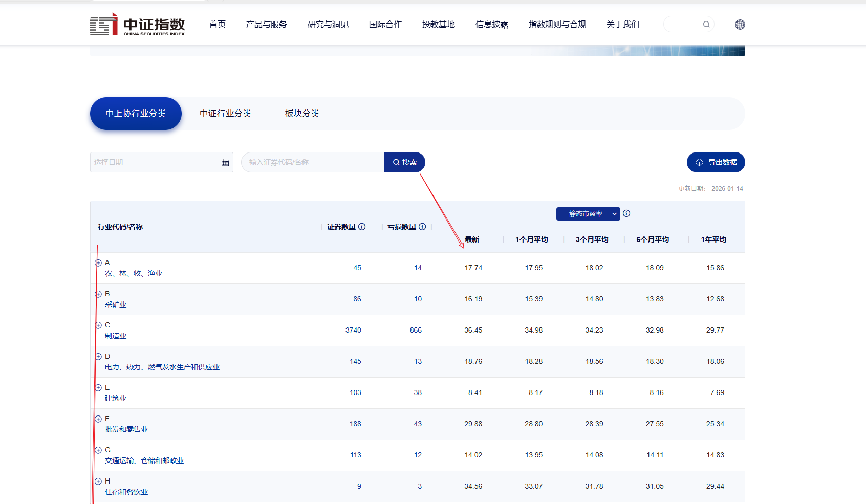Open the 采矿业 industry link
Image resolution: width=866 pixels, height=504 pixels.
116,305
